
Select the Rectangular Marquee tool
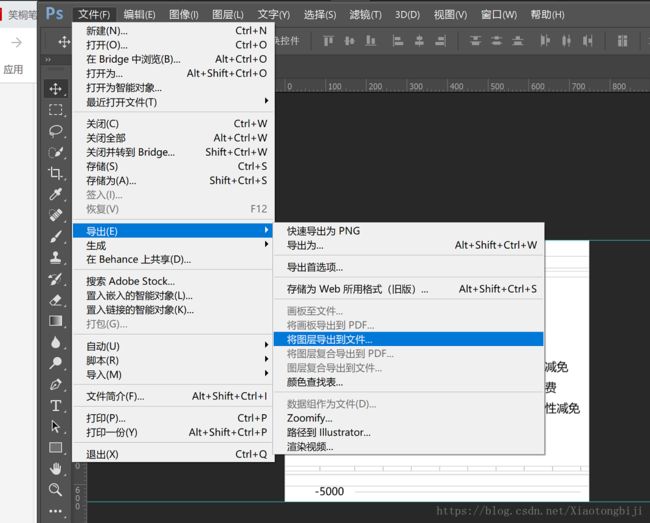pos(56,110)
